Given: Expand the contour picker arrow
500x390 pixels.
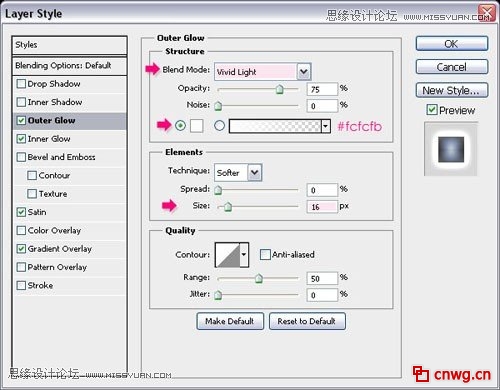Looking at the screenshot, I should coord(244,255).
